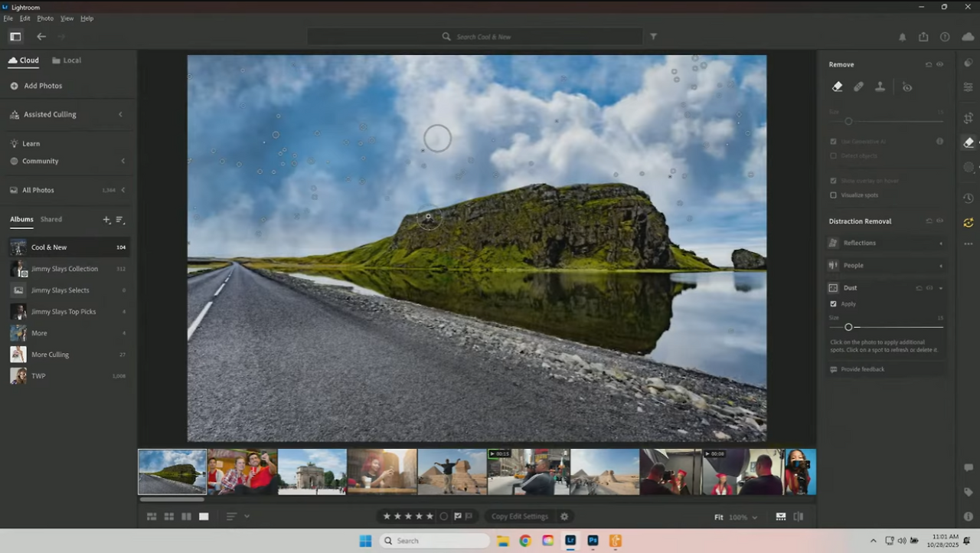980x553 pixels.
Task: Expand the All Photos chevron
Action: point(123,190)
